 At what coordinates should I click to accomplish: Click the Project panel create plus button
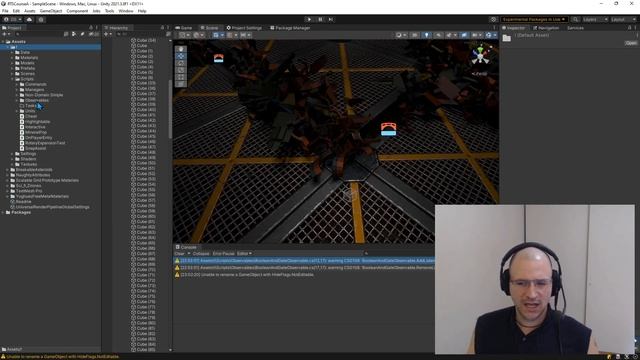[x=6, y=34]
